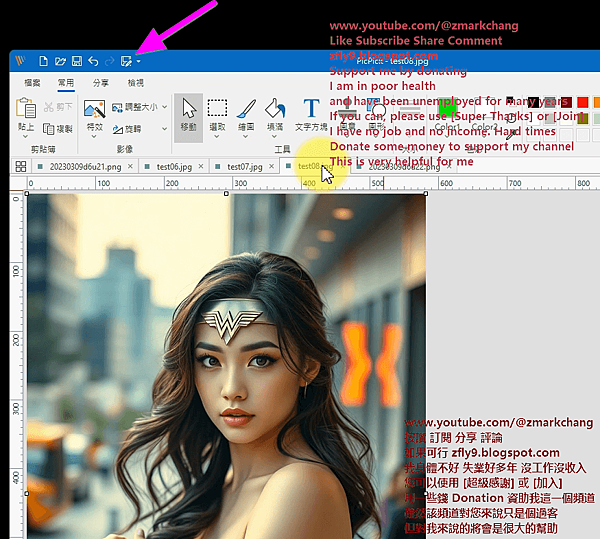The image size is (600, 539).
Task: Click the top-right canvas resize handle
Action: pos(426,194)
